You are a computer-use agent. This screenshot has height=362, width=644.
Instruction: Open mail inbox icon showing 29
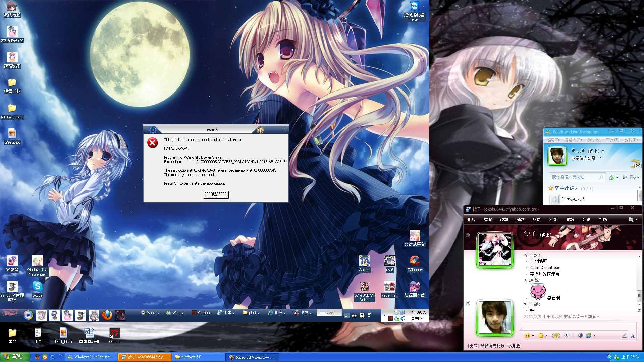pyautogui.click(x=636, y=164)
